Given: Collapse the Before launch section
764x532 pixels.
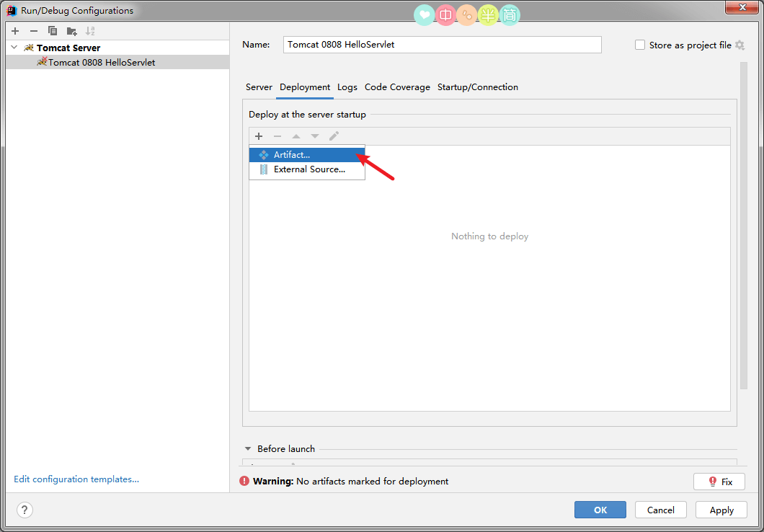Looking at the screenshot, I should coord(248,448).
